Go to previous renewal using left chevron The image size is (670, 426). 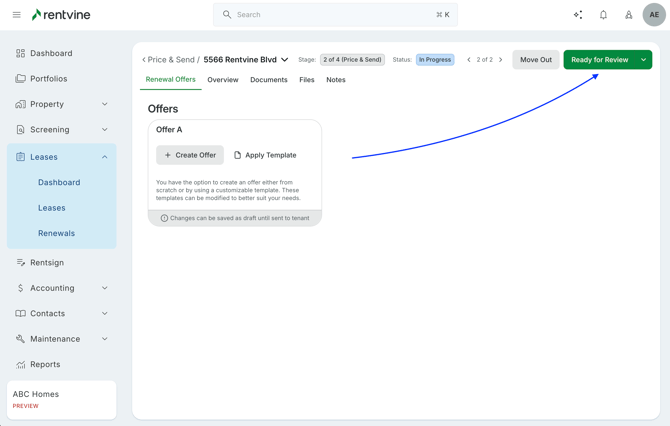click(469, 60)
